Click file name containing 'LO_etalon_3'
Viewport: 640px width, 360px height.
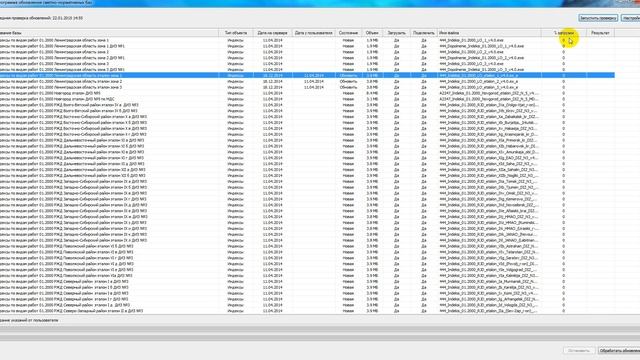tap(478, 87)
